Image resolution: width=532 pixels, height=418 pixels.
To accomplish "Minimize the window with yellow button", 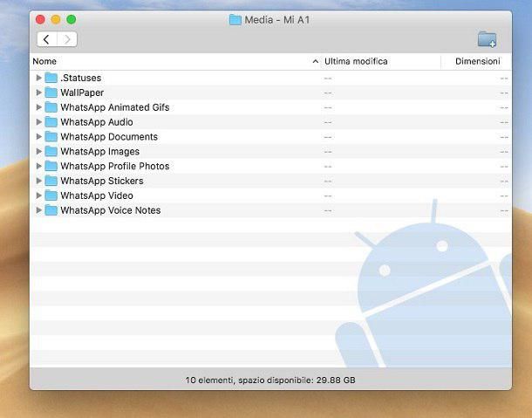I will pos(56,19).
